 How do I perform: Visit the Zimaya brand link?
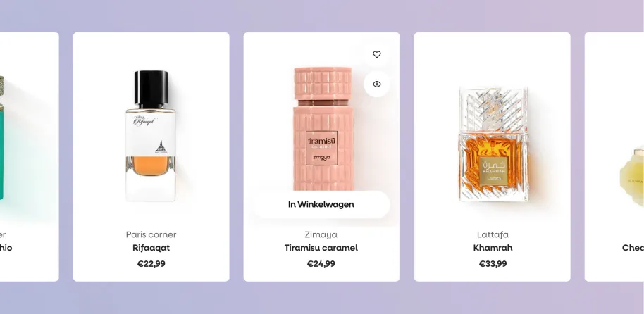tap(321, 234)
